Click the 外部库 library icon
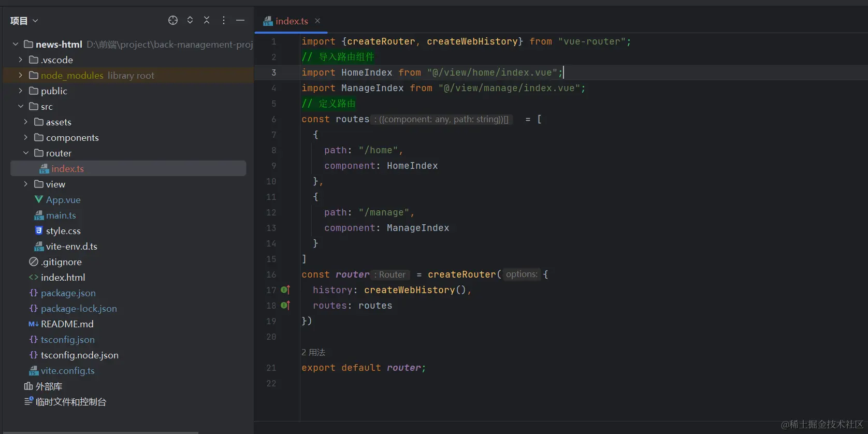Image resolution: width=868 pixels, height=434 pixels. pos(28,386)
